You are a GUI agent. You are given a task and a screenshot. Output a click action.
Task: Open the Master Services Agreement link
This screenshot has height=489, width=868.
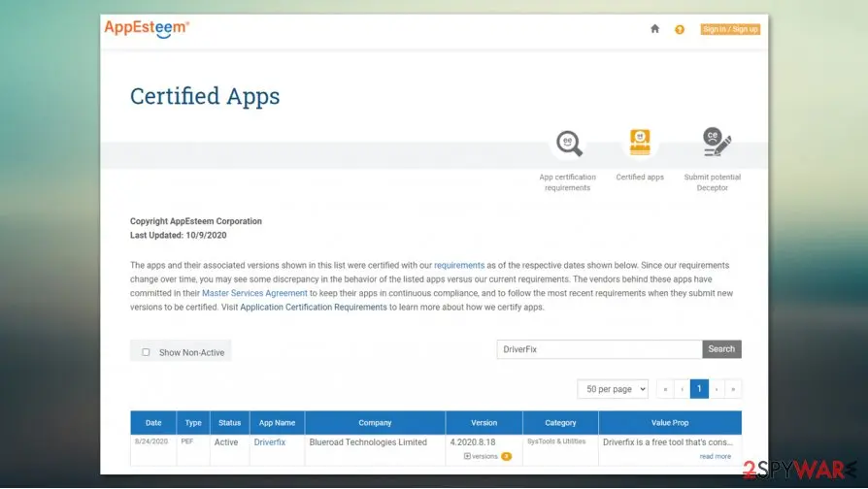tap(254, 293)
